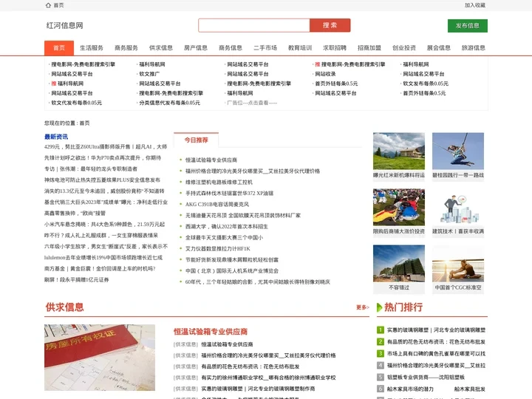Image resolution: width=532 pixels, height=399 pixels.
Task: Click the 房屋所有权证 photo
Action: tap(100, 358)
